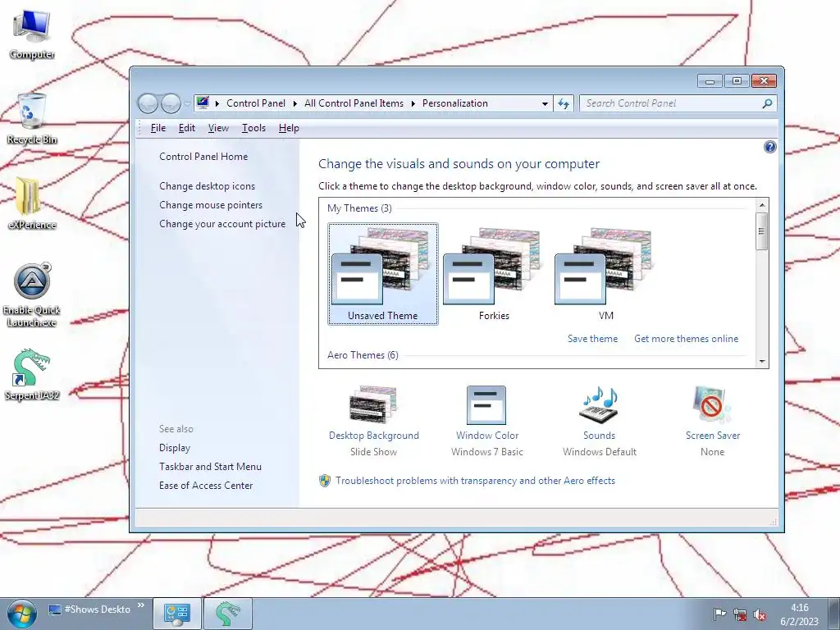Click the muted volume tray icon
The width and height of the screenshot is (840, 630).
point(760,614)
